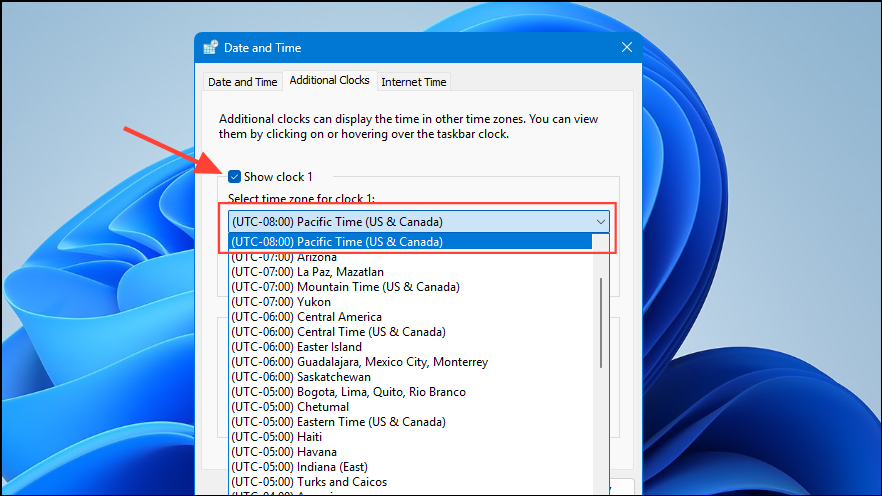Select the Additional Clocks tab

tap(330, 80)
